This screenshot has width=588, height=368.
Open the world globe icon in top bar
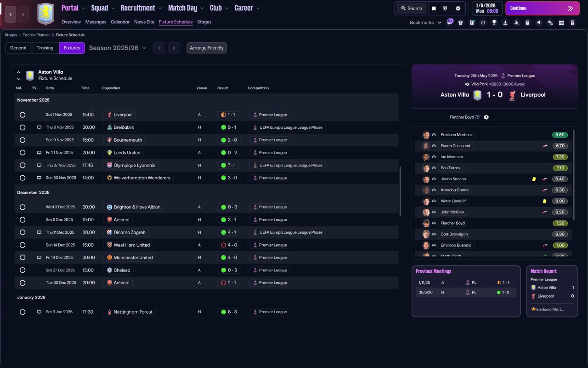coord(445,8)
